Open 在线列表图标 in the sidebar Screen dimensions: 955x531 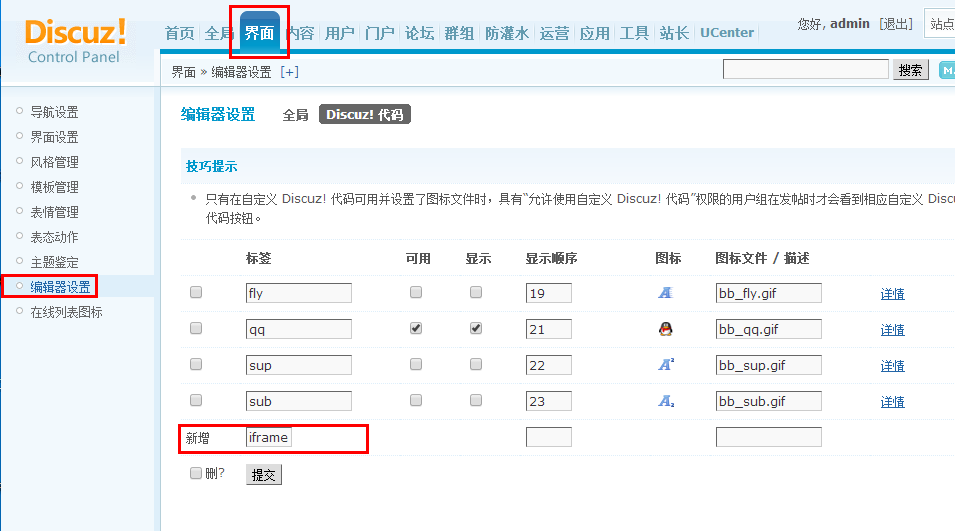tap(66, 312)
